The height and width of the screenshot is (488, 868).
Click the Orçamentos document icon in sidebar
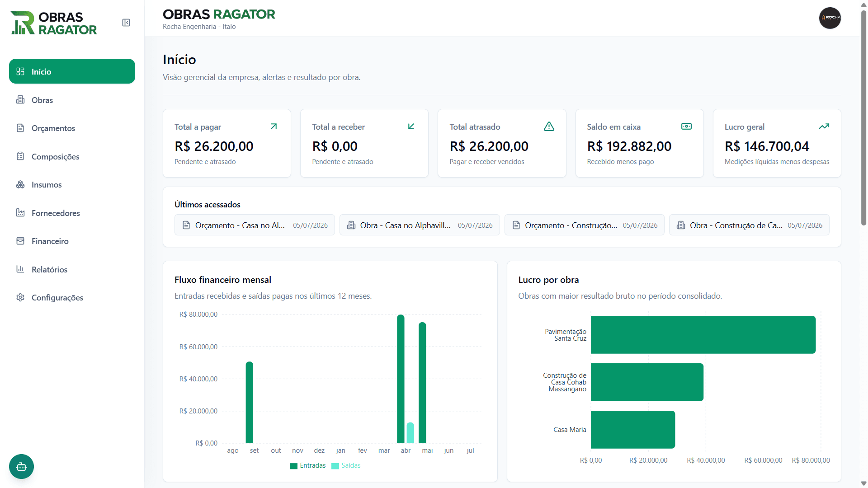point(20,128)
